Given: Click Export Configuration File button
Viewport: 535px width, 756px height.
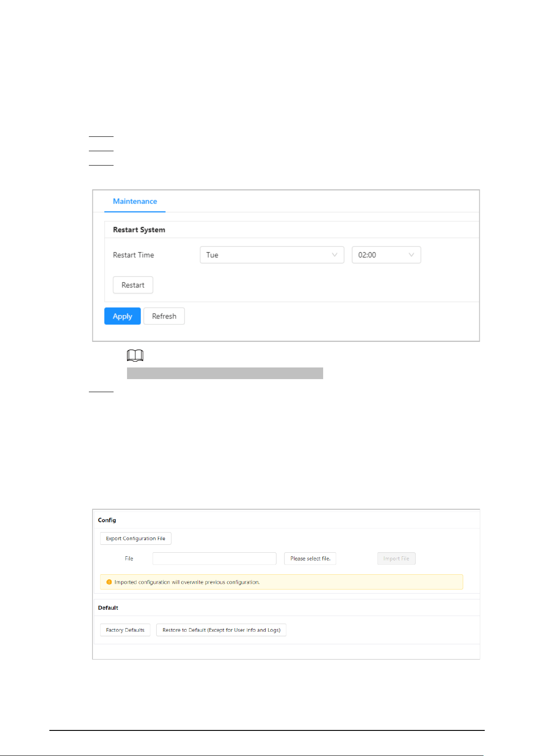Looking at the screenshot, I should click(136, 538).
